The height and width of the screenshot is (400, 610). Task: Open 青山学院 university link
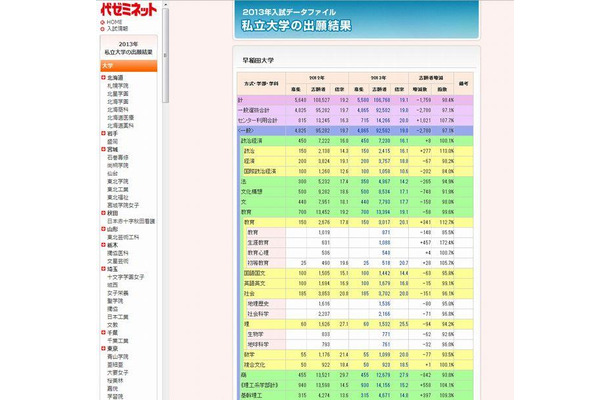118,356
